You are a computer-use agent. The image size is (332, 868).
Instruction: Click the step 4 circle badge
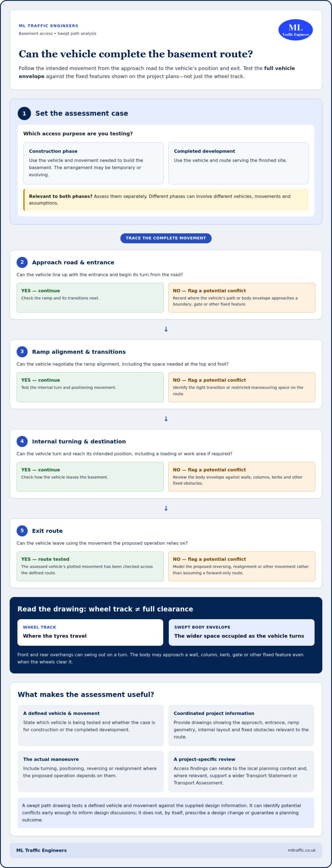22,441
